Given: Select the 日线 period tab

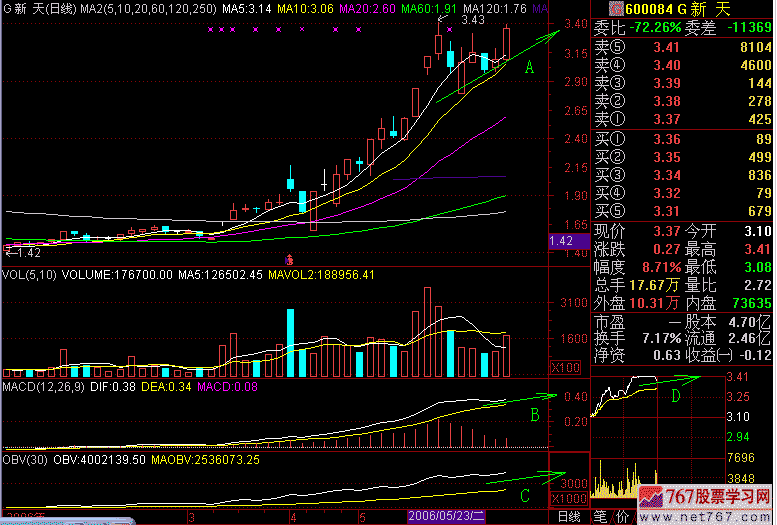Looking at the screenshot, I should point(569,516).
